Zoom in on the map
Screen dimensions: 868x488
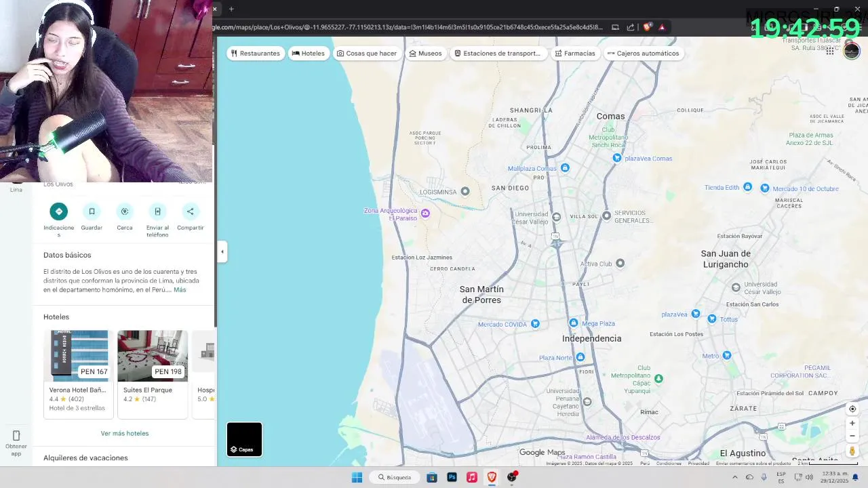coord(852,423)
